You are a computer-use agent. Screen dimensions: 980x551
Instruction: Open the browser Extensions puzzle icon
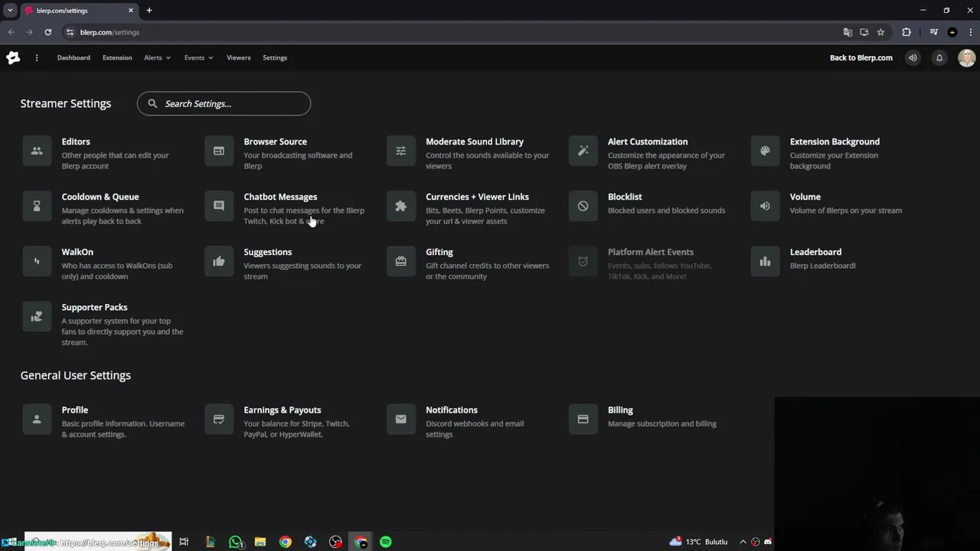pos(906,32)
